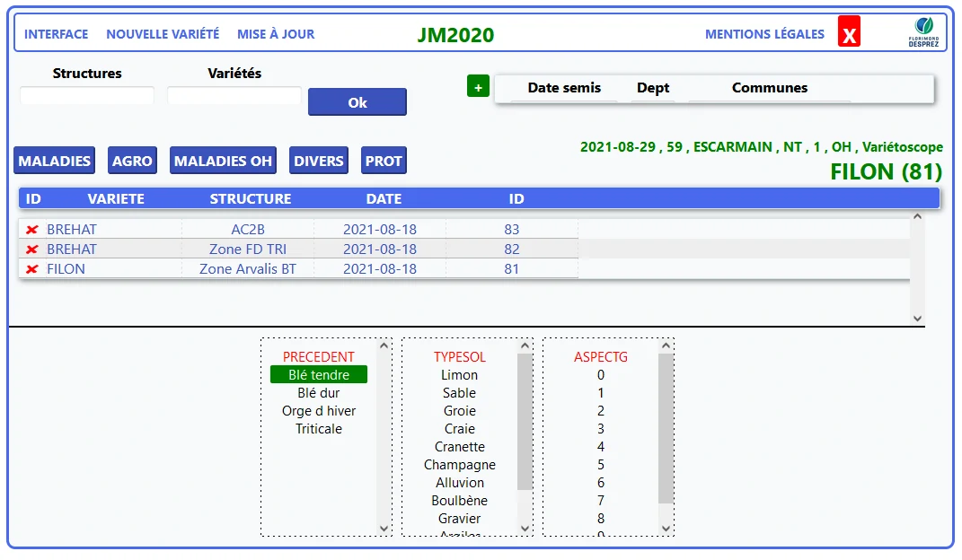Open the MALADIES tab
Viewport: 962px width, 560px height.
tap(55, 161)
